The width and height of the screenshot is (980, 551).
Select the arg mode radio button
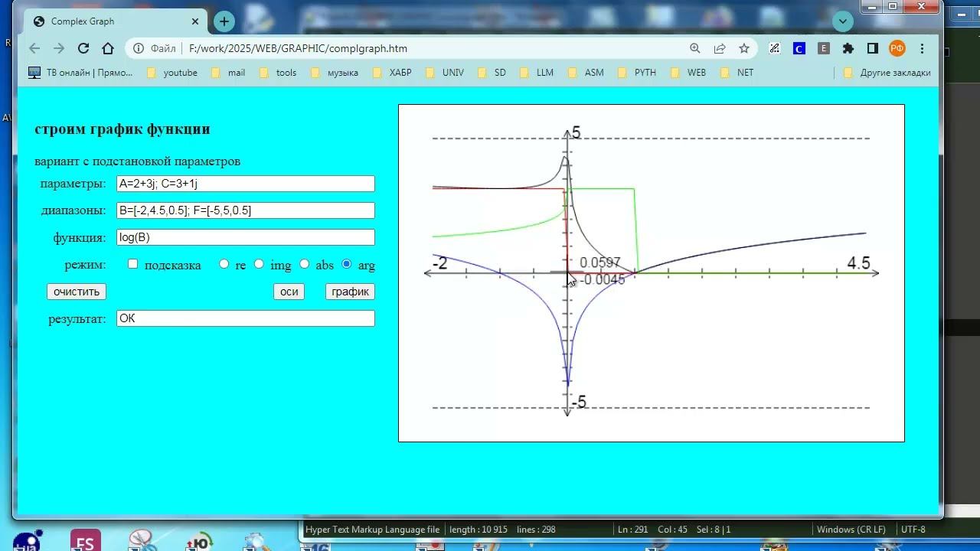(x=347, y=264)
